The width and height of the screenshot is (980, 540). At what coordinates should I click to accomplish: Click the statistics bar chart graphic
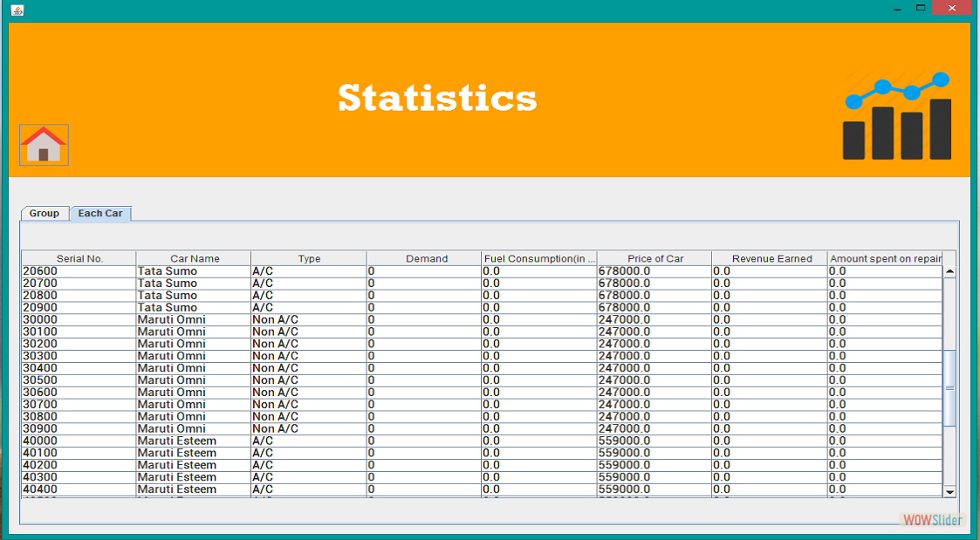[897, 116]
